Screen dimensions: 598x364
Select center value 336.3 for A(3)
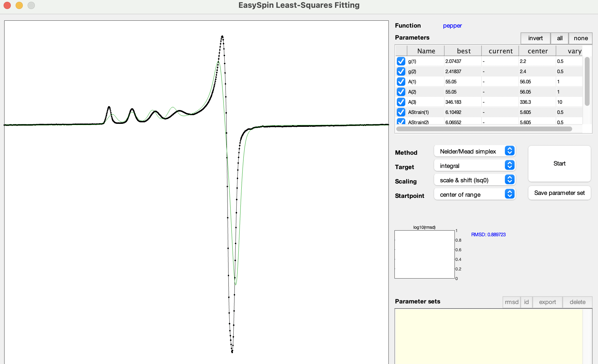click(x=537, y=102)
